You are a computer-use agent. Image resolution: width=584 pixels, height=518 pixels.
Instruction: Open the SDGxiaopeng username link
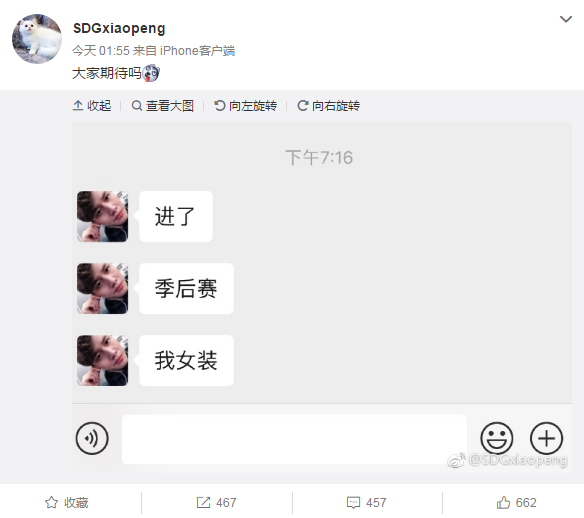tap(119, 28)
